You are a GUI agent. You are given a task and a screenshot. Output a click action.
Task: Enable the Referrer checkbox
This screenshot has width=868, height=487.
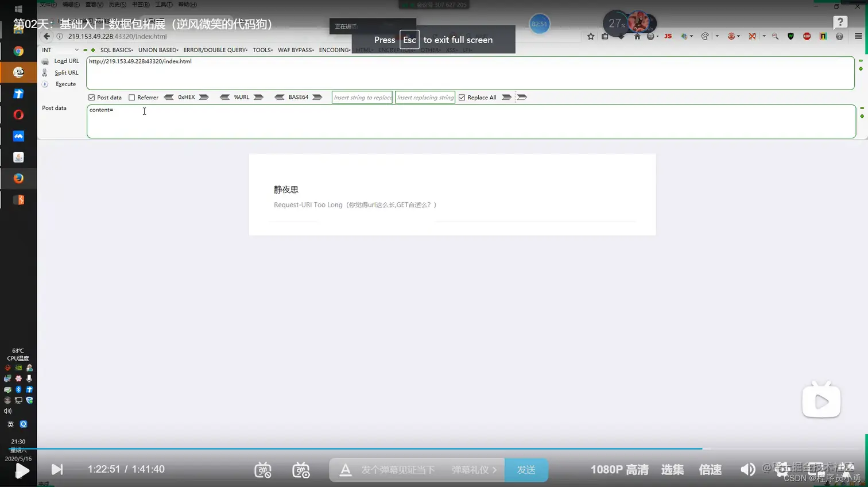click(x=131, y=98)
